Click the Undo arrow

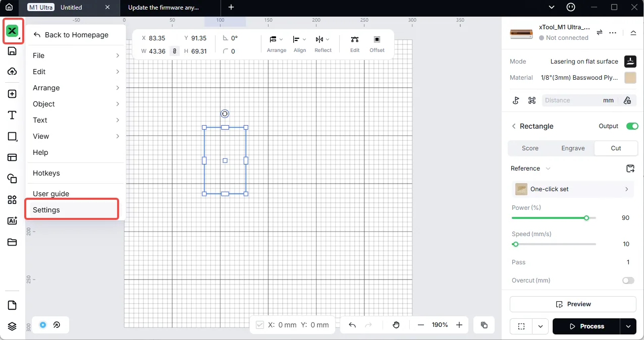point(352,325)
